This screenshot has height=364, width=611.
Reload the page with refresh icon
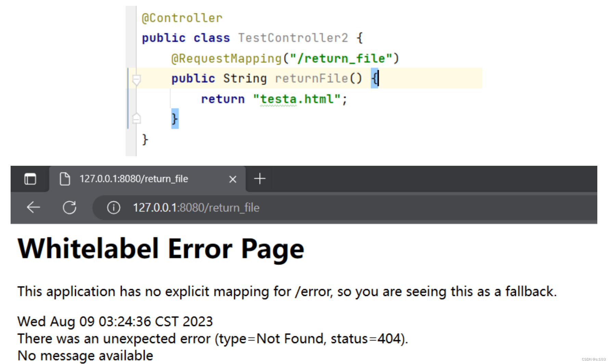pos(69,207)
